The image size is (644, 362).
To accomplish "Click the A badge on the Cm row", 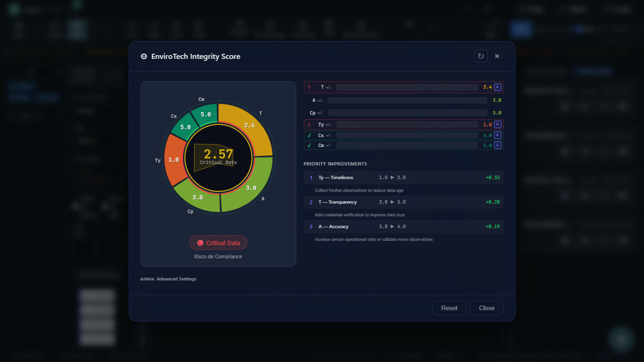I will click(497, 145).
